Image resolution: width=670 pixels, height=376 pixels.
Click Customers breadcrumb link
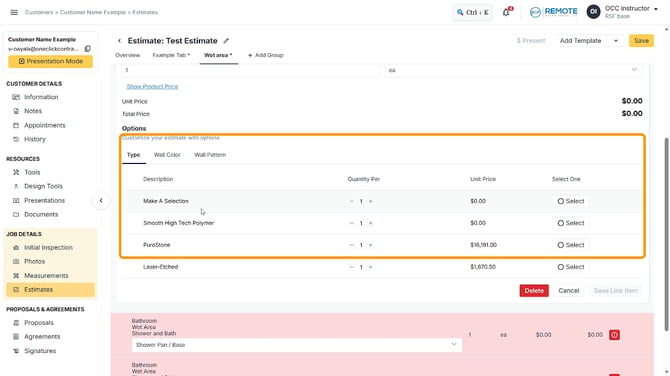[39, 12]
